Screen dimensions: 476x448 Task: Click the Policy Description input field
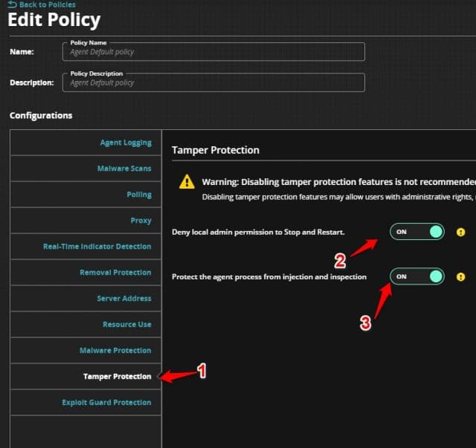(x=213, y=82)
